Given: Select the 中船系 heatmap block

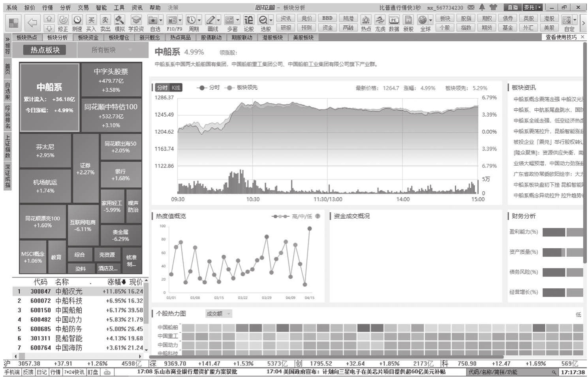Looking at the screenshot, I should [49, 97].
